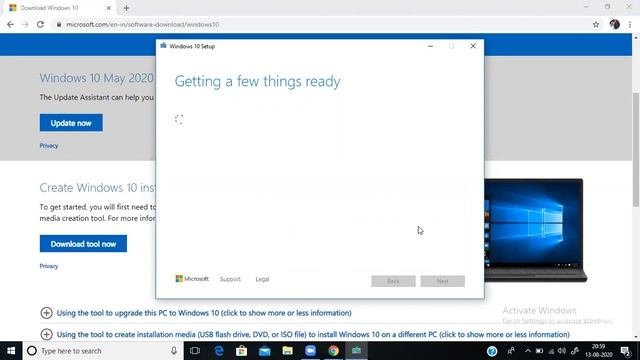Open Microsoft Store from taskbar

(x=242, y=351)
